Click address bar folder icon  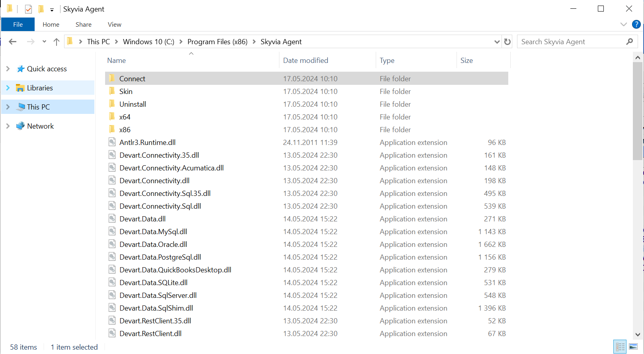click(70, 41)
